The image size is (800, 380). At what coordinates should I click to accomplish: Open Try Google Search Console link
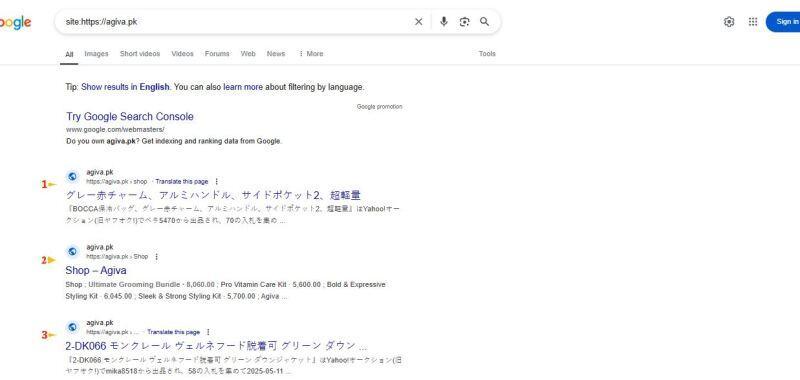pyautogui.click(x=130, y=116)
